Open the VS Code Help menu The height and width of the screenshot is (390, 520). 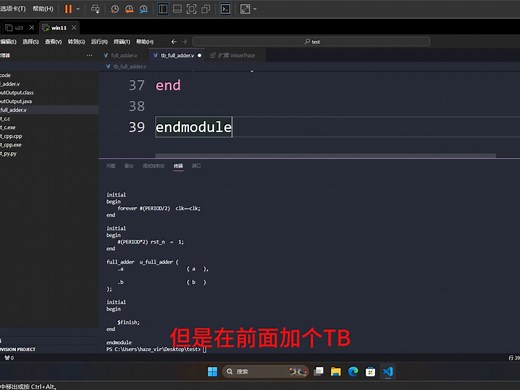click(145, 42)
